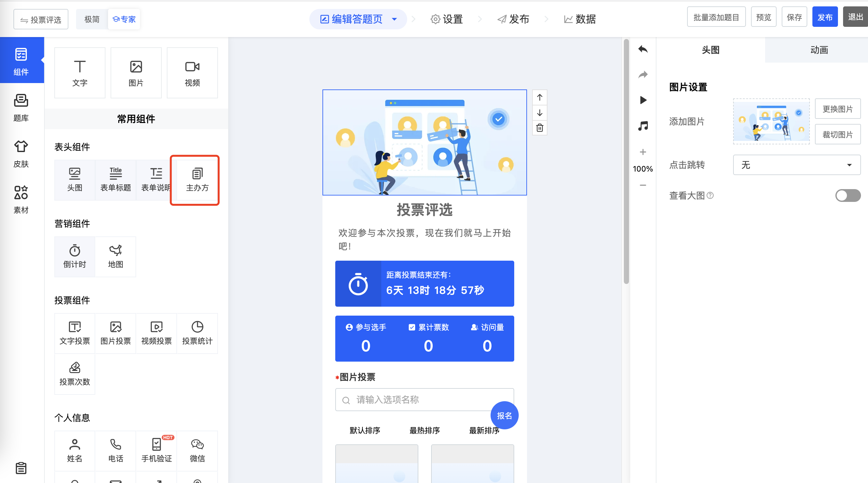Select the 头图 properties tab

click(711, 50)
